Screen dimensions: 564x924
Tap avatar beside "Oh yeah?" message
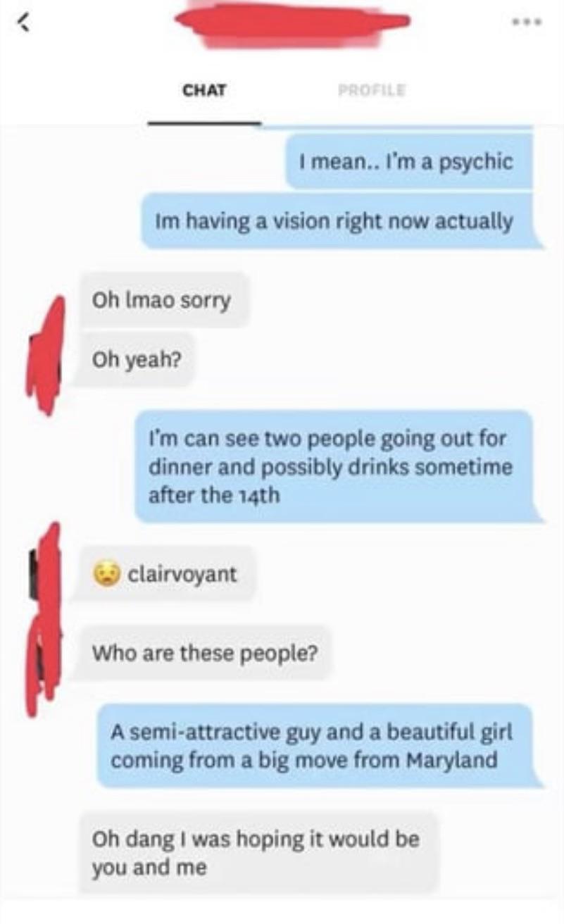click(x=44, y=355)
